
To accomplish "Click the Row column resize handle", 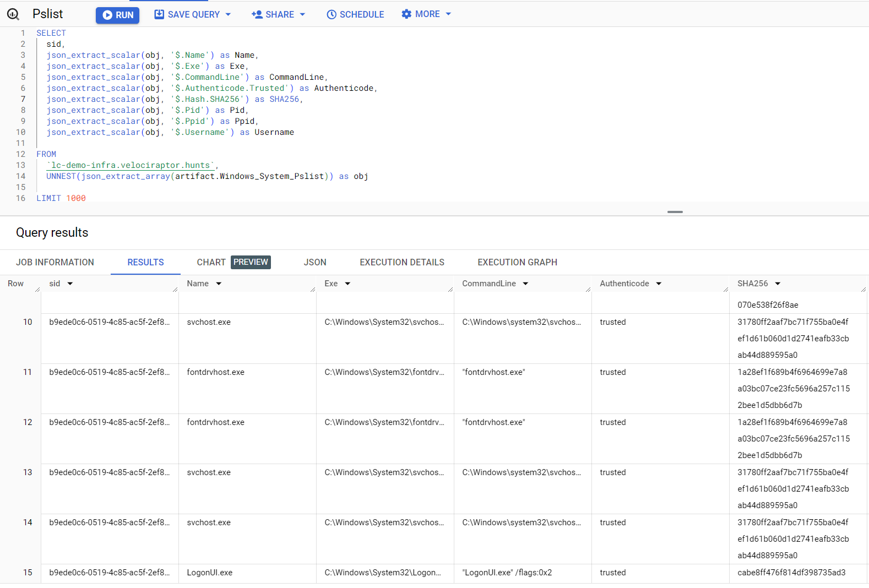I will click(37, 290).
